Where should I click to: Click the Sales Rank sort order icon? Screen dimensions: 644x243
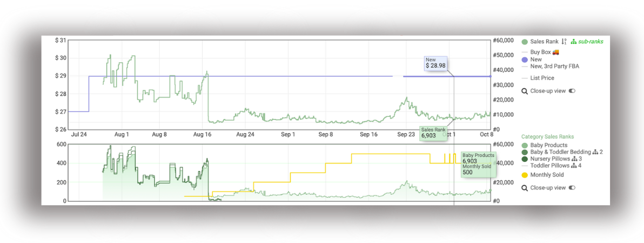(x=564, y=42)
